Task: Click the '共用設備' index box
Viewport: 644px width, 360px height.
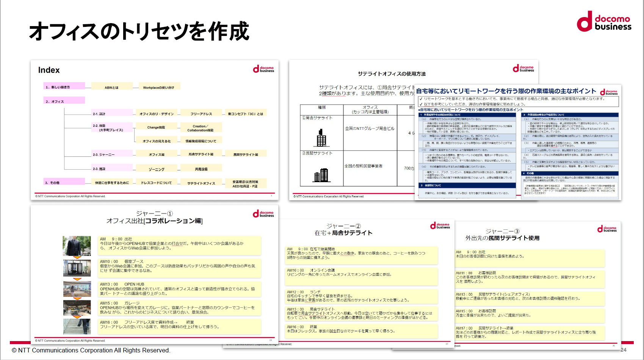Action: tap(201, 168)
